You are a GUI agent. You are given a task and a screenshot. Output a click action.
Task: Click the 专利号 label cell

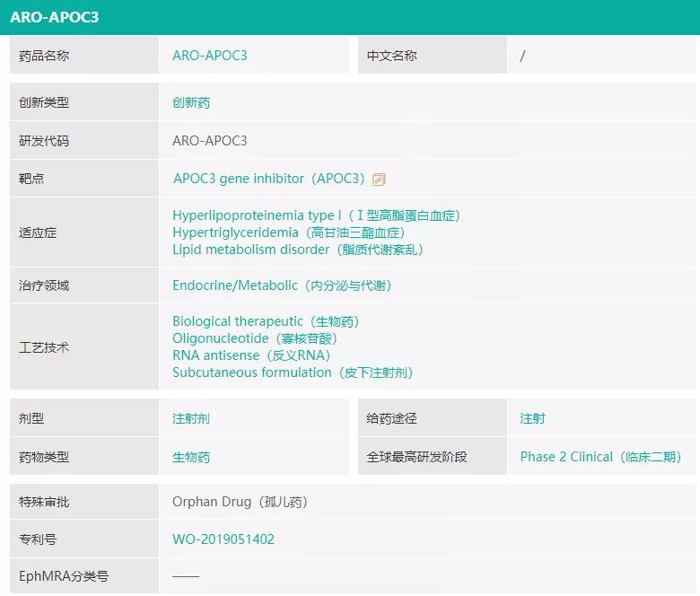click(x=84, y=539)
